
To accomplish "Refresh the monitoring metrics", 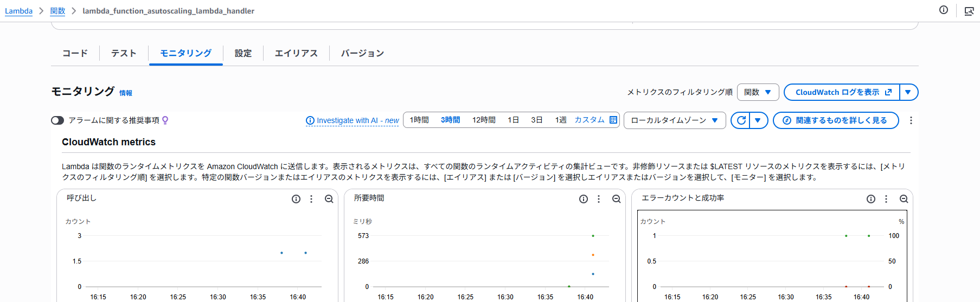I will pyautogui.click(x=741, y=120).
